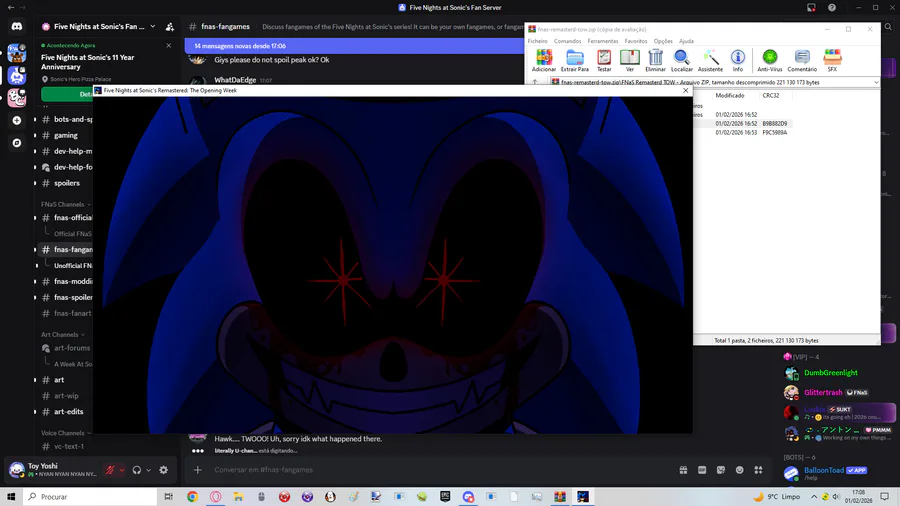Click the gift icon in the Discord chat bar
Viewport: 900px width, 506px height.
(x=683, y=470)
